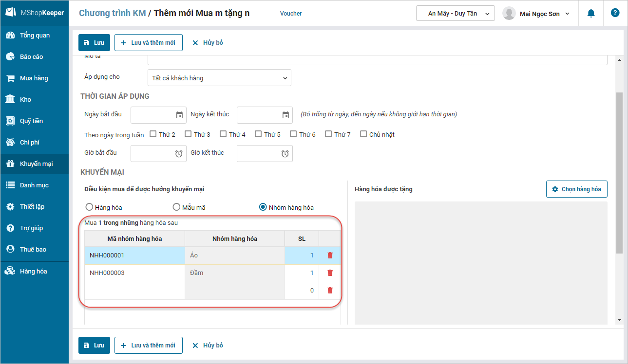The image size is (628, 364).
Task: Open the help question mark icon
Action: click(x=615, y=13)
